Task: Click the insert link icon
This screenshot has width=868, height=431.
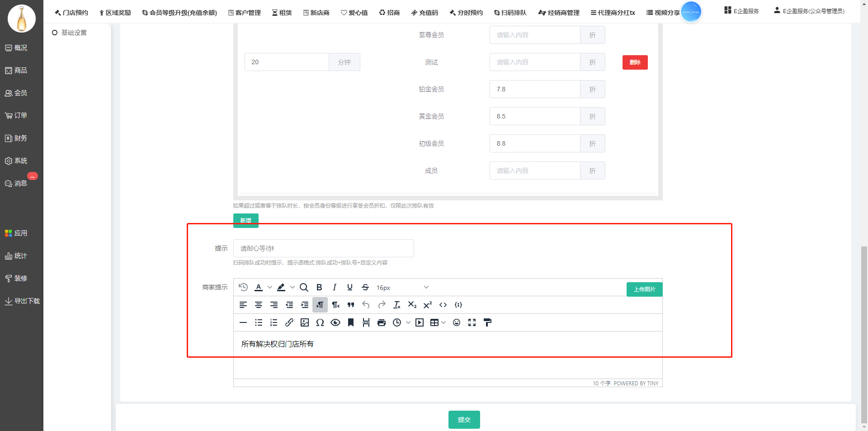Action: 289,322
